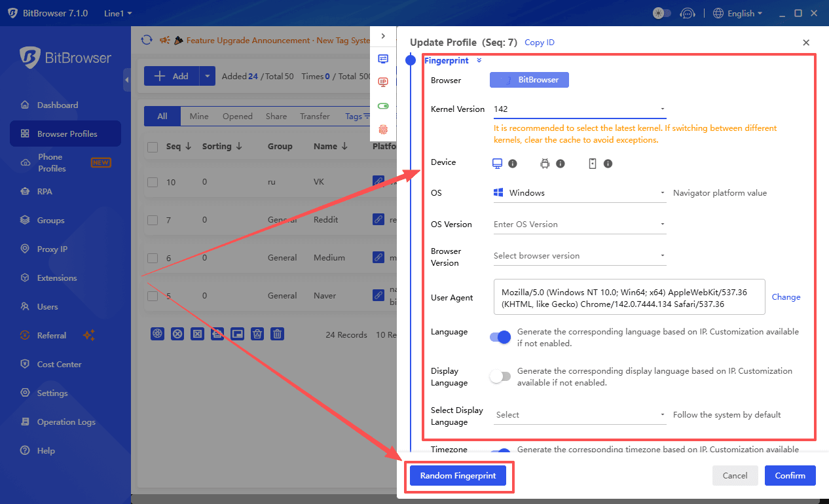Select the mobile phone device icon
The height and width of the screenshot is (504, 829).
(593, 164)
